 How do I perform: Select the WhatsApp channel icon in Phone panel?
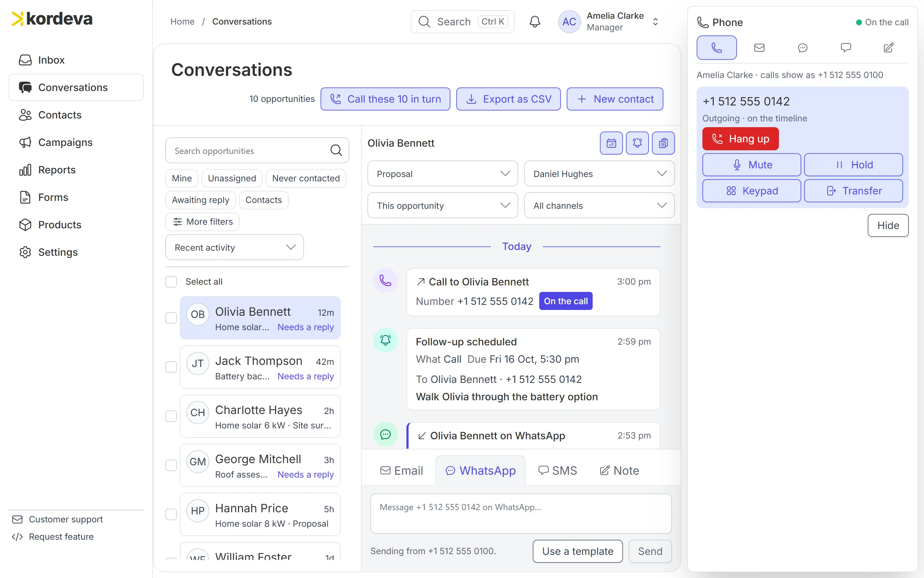click(x=803, y=48)
